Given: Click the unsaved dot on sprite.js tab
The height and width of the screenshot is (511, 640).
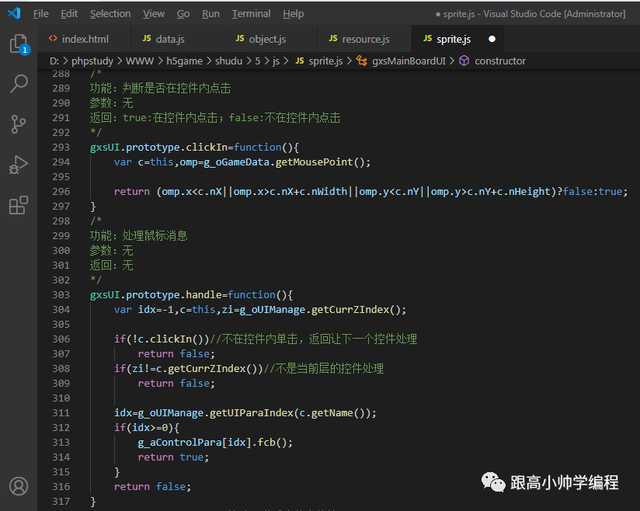Looking at the screenshot, I should [492, 39].
